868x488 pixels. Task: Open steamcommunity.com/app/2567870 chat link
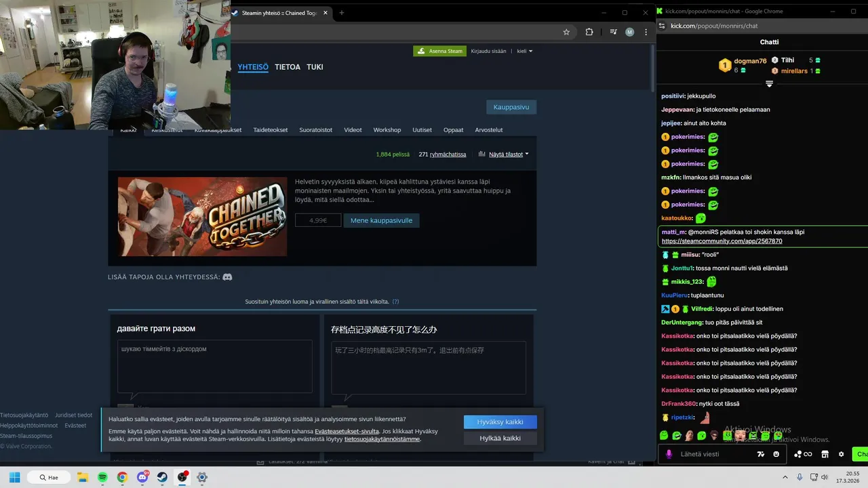coord(722,241)
